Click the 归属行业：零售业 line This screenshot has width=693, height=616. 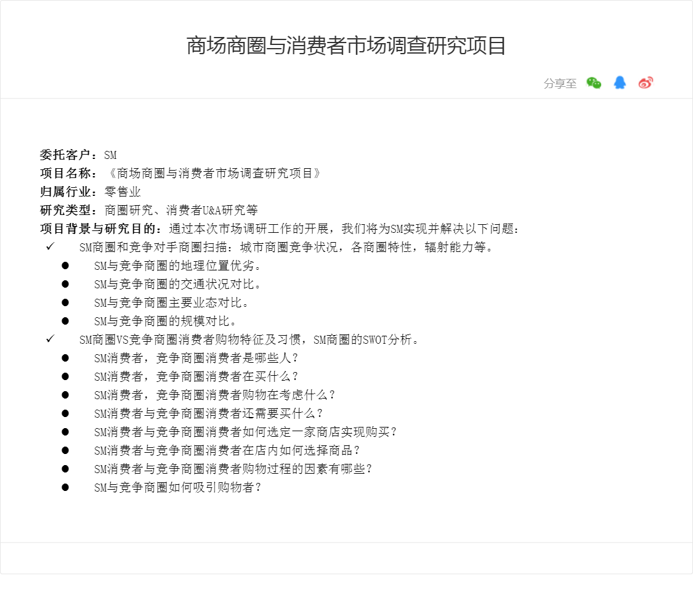[x=90, y=192]
